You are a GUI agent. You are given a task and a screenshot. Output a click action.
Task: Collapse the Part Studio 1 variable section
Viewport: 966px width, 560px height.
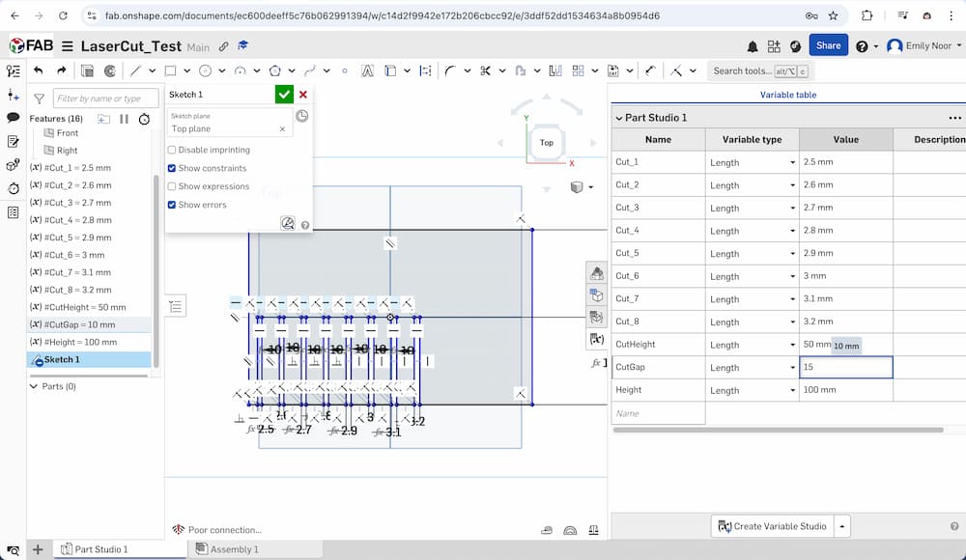(x=619, y=118)
